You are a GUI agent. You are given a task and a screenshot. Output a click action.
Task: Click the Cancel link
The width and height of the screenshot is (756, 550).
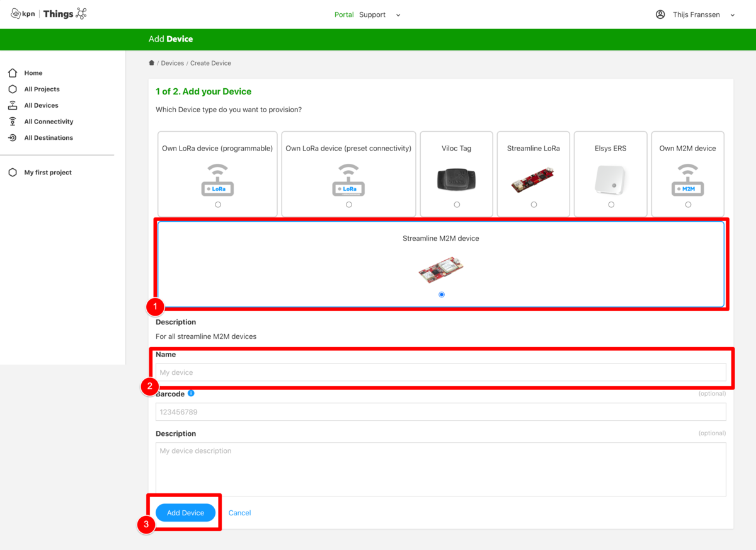point(239,513)
